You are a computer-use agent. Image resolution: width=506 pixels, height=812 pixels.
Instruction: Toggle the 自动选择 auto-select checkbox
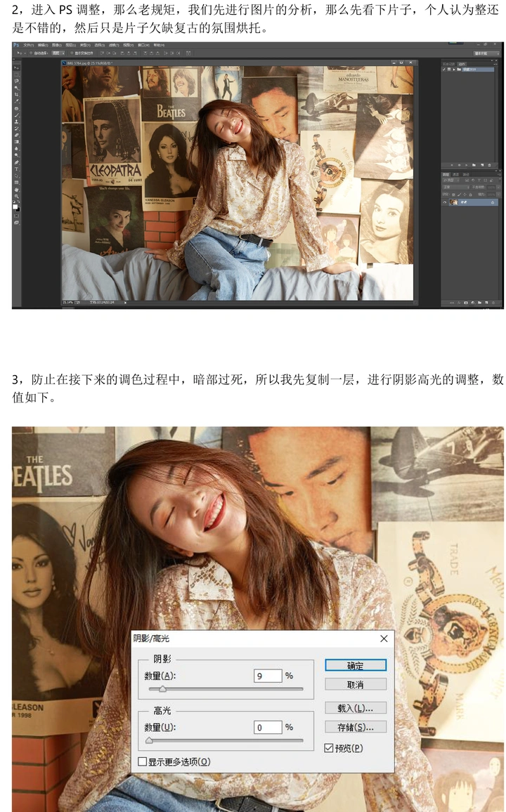click(x=30, y=53)
